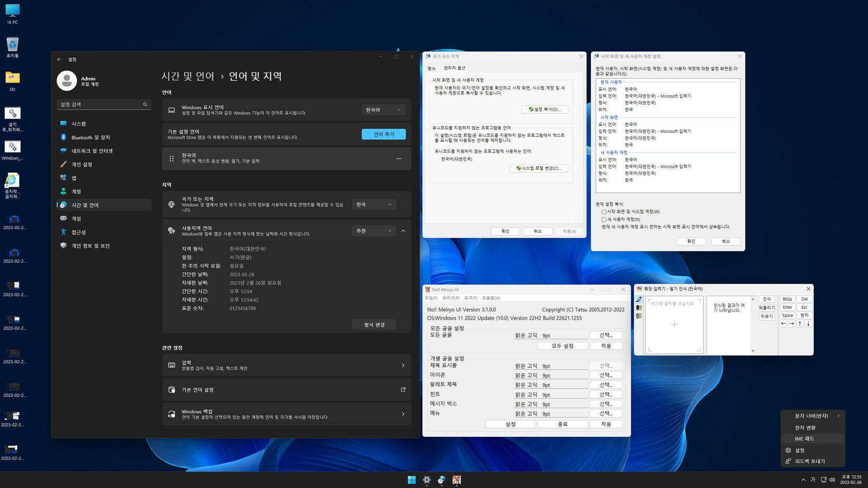Open the 도움말(H) menu in Meiryo UI
Screen dimensions: 868x488
pyautogui.click(x=491, y=298)
